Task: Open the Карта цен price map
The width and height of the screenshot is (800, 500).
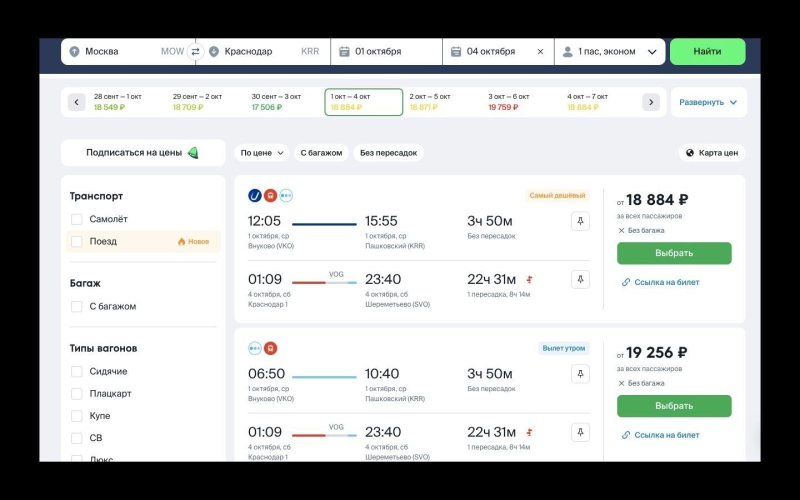Action: click(712, 153)
